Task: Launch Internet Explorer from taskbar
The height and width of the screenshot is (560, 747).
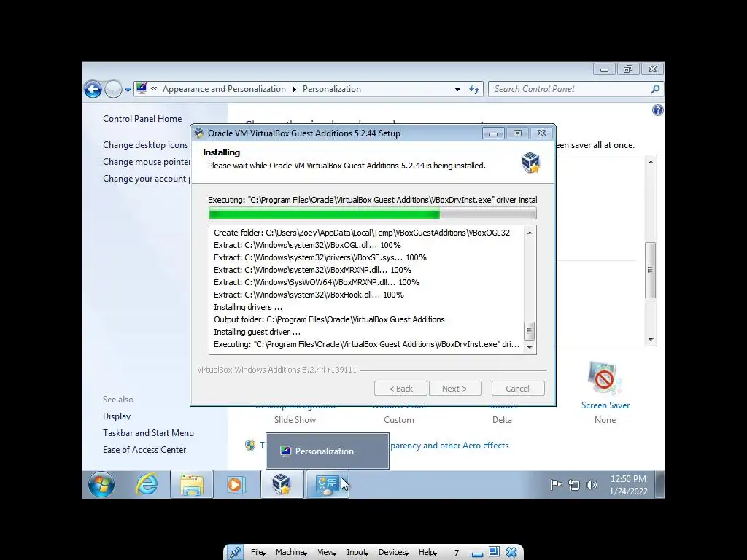Action: point(147,484)
